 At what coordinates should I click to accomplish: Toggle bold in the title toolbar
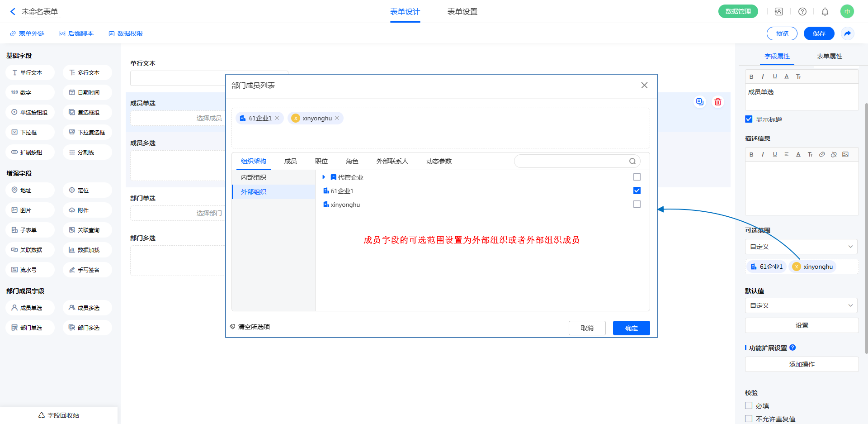point(751,76)
